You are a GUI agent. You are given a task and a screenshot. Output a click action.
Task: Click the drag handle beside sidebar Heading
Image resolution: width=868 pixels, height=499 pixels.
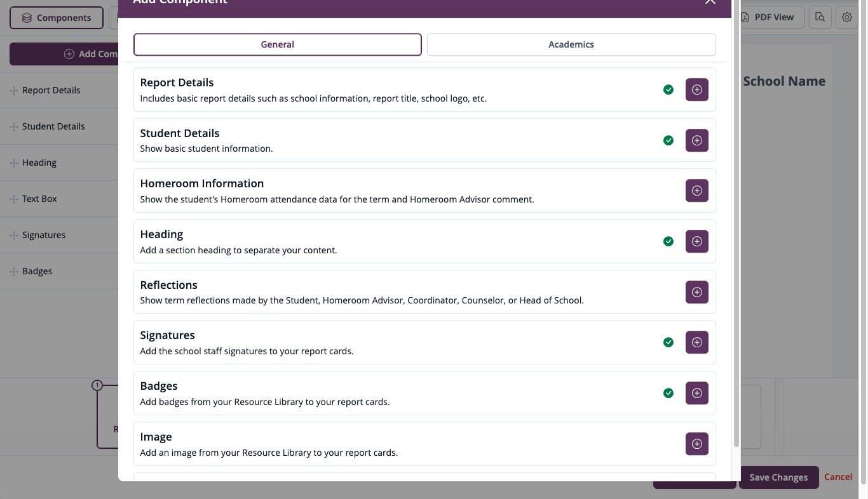(x=13, y=163)
